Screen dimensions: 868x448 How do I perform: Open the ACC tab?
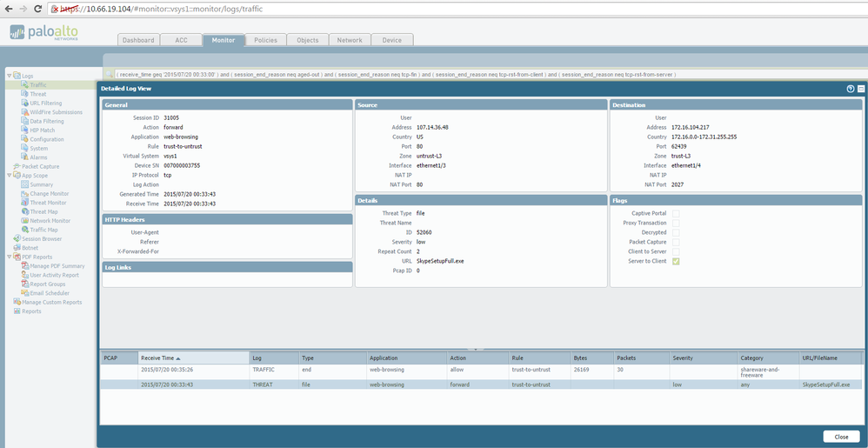point(181,40)
